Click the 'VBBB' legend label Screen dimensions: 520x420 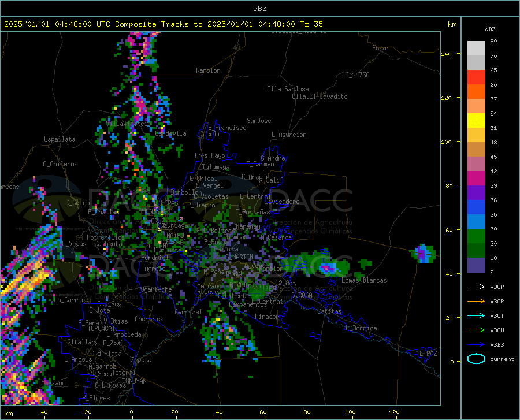tap(497, 345)
